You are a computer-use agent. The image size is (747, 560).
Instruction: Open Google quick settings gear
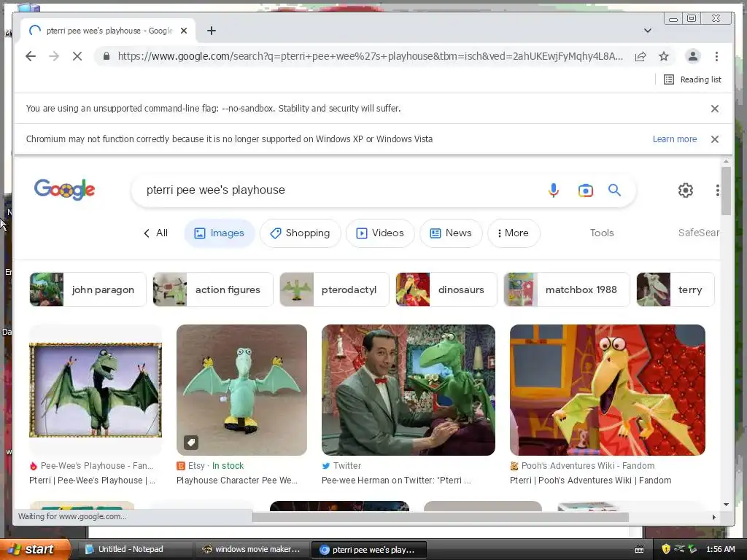686,190
